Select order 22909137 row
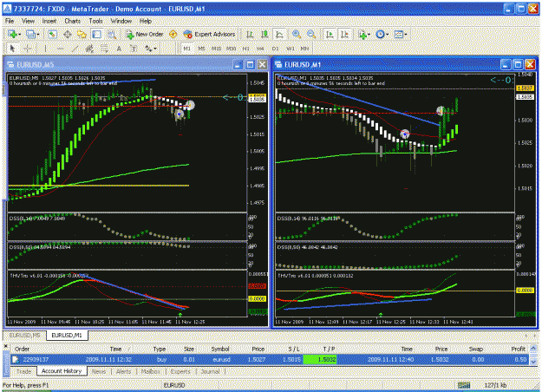542x392 pixels. click(x=270, y=360)
